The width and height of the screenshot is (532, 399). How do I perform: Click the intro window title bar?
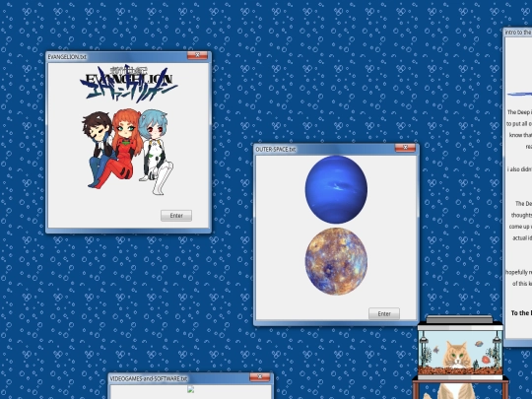518,33
